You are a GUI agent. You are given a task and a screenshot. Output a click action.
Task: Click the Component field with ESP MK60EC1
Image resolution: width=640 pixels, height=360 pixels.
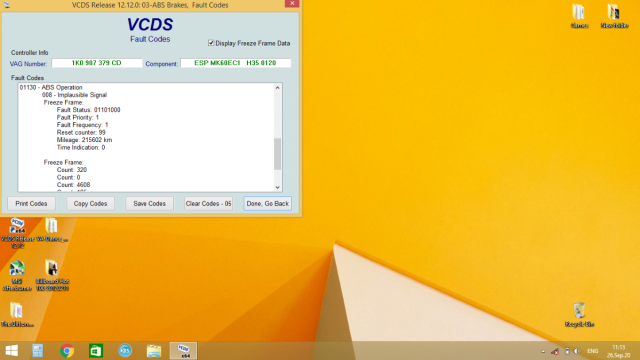click(x=236, y=63)
